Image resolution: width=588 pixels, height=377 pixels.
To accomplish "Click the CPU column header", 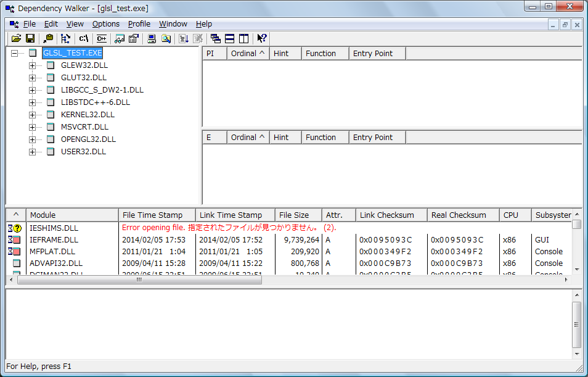I will click(515, 215).
